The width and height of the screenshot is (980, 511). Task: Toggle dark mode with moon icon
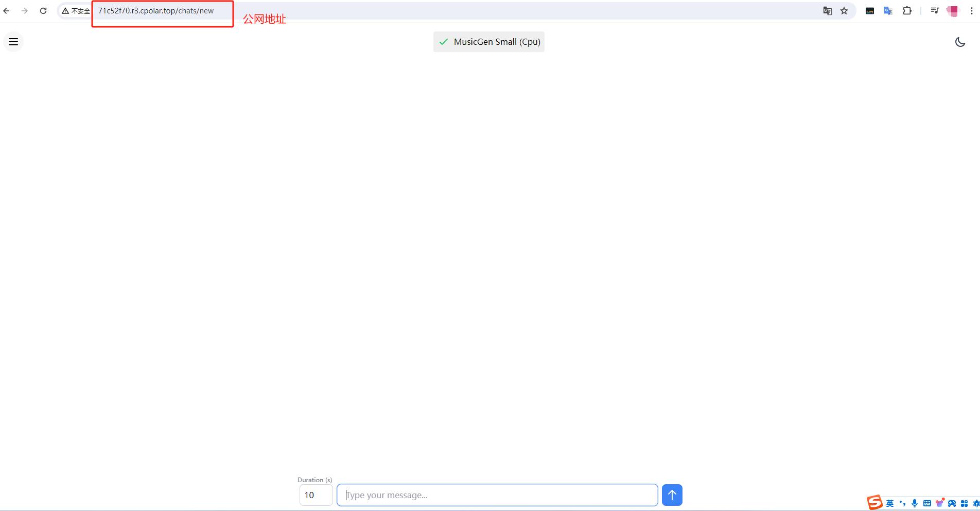(x=960, y=42)
